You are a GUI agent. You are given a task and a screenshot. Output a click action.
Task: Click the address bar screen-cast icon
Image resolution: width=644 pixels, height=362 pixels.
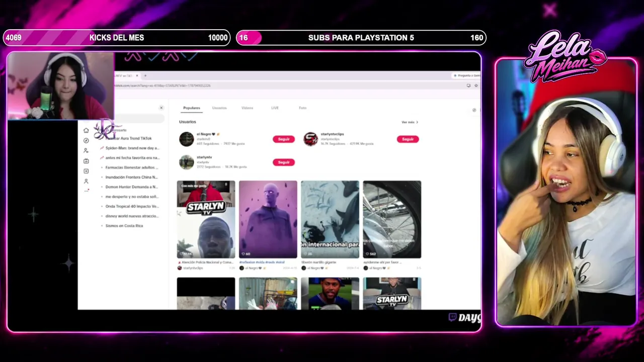(468, 85)
